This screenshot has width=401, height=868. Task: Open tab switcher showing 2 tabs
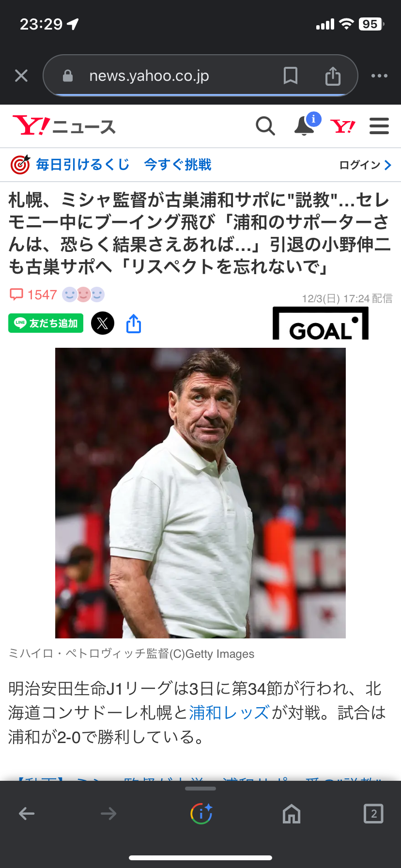(373, 814)
